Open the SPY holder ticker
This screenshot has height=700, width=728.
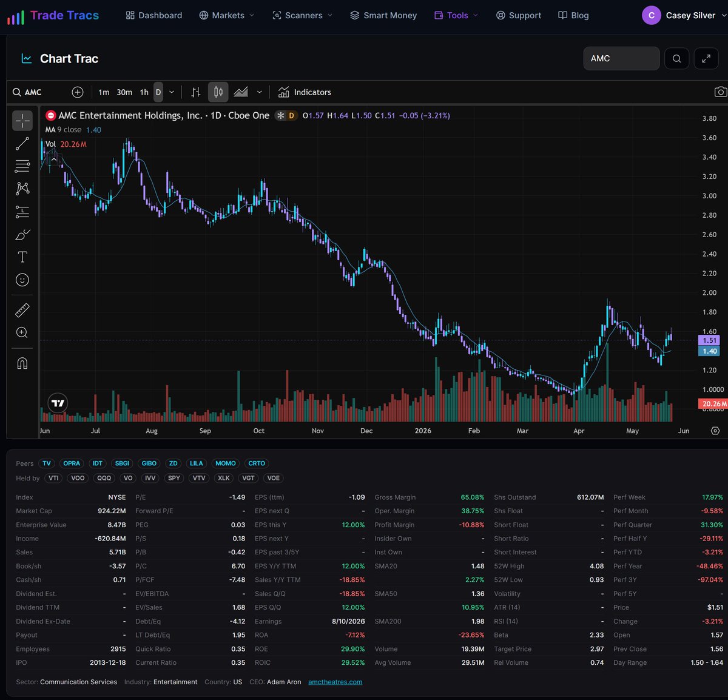(174, 478)
